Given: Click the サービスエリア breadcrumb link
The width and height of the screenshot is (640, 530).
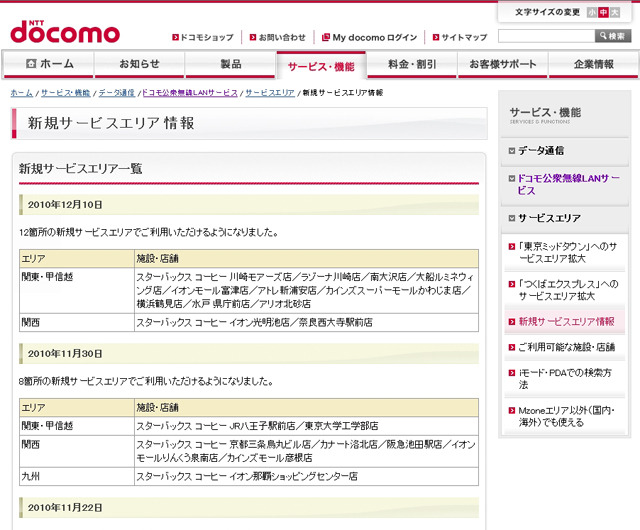Looking at the screenshot, I should (x=270, y=93).
